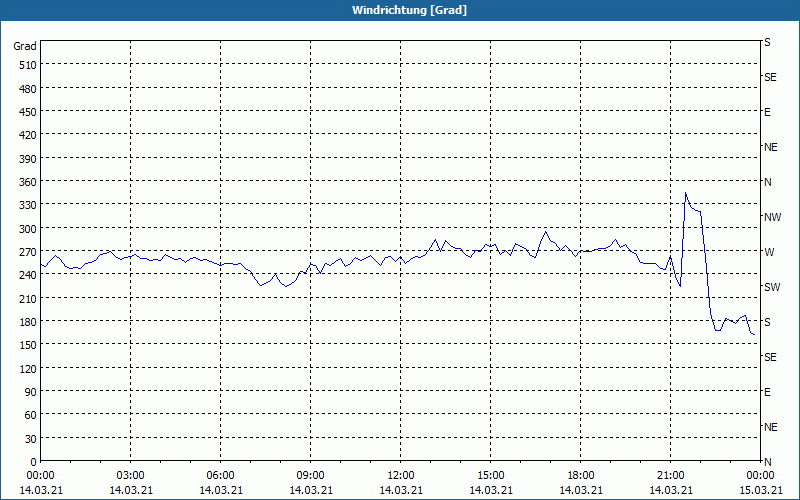Click the chart title Windrichtung [Grad]
800x500 pixels.
coord(409,10)
